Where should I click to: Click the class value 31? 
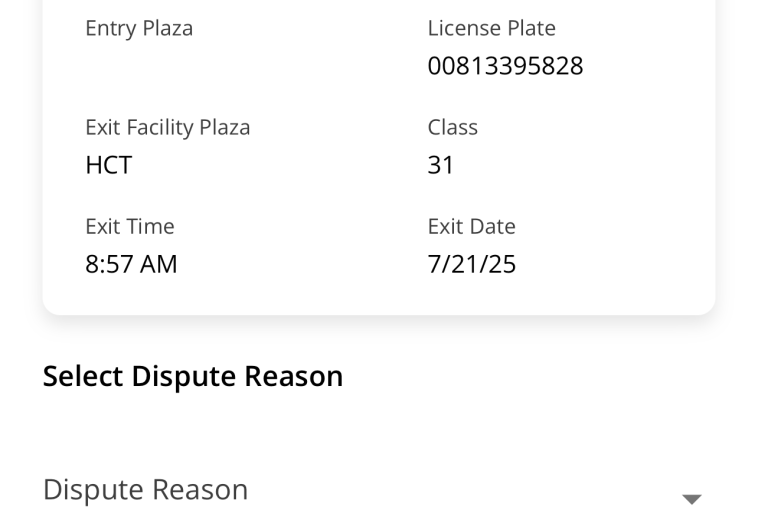(x=441, y=165)
